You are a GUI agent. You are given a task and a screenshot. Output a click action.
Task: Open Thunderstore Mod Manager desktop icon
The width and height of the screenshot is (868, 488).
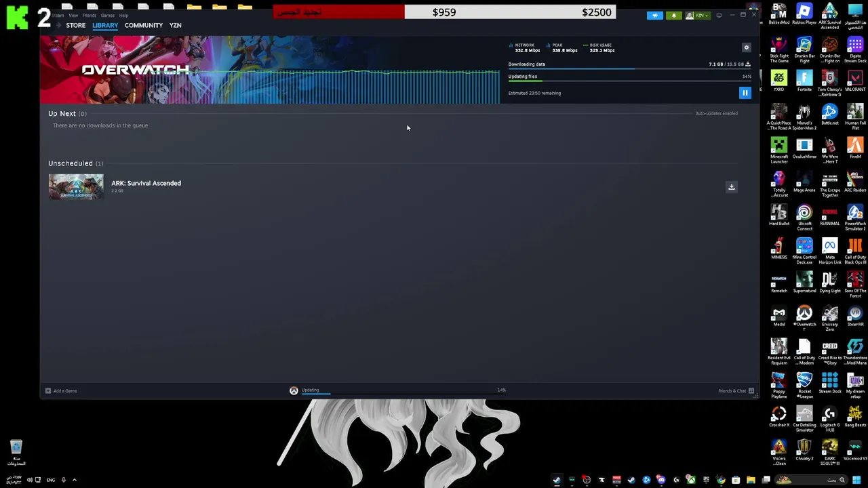click(x=855, y=352)
